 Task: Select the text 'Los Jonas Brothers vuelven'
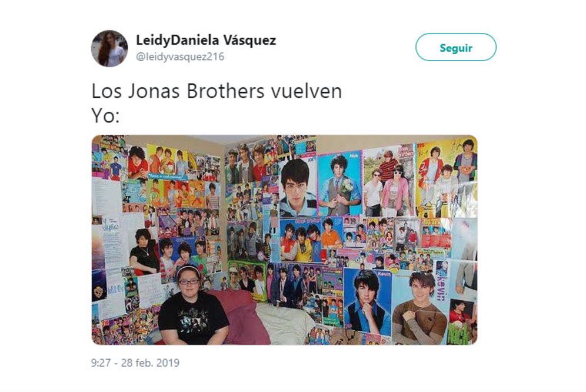217,91
